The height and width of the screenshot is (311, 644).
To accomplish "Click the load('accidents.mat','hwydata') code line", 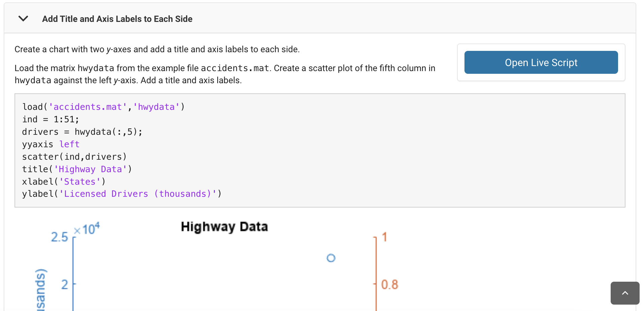I will [103, 107].
